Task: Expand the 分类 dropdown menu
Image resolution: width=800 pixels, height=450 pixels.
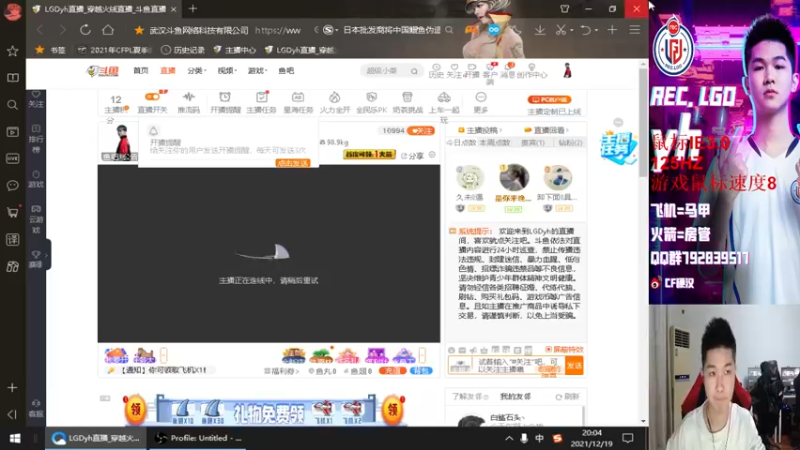Action: click(x=197, y=70)
